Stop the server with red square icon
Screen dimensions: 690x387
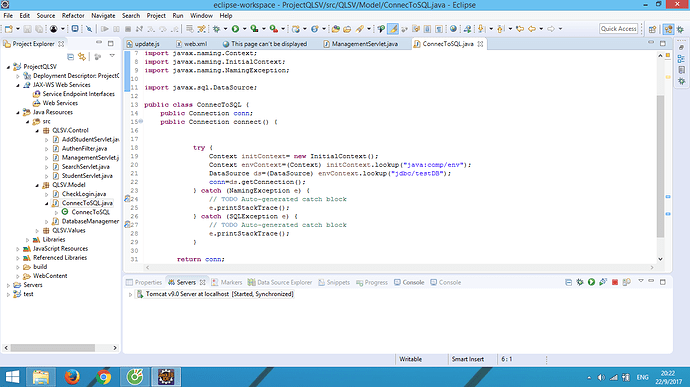[615, 282]
